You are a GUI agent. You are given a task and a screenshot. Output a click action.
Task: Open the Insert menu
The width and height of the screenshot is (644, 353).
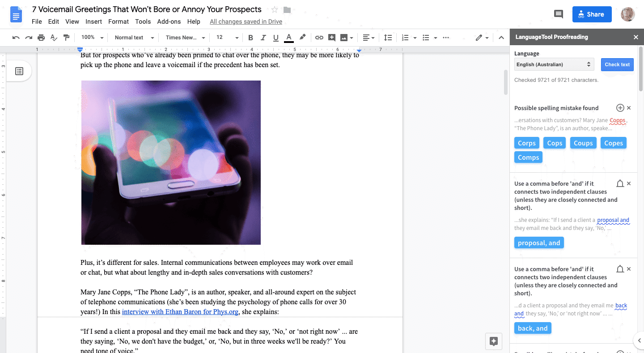(94, 21)
